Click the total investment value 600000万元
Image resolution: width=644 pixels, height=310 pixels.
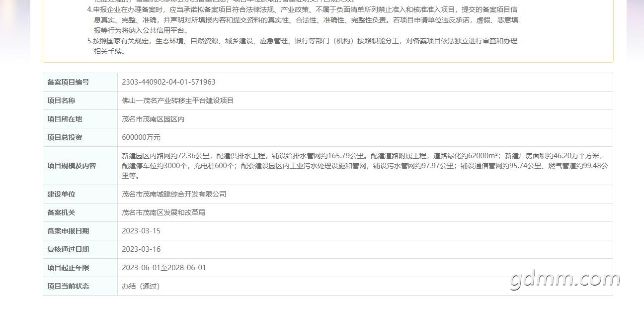tap(141, 137)
